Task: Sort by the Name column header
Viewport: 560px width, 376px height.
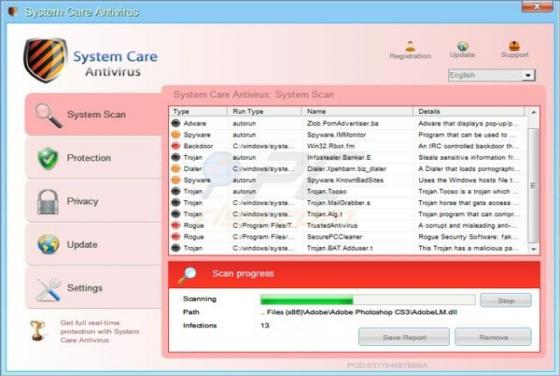Action: tap(358, 111)
